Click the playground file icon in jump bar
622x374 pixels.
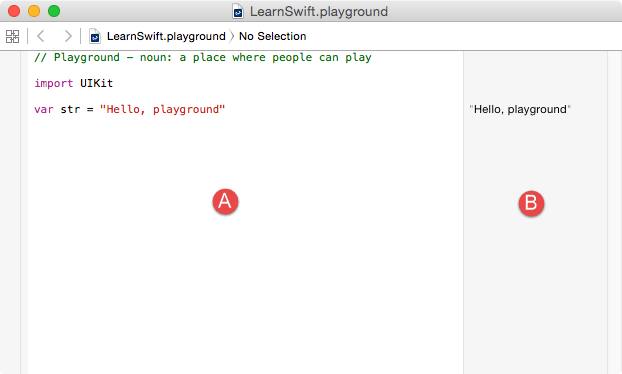[x=95, y=36]
